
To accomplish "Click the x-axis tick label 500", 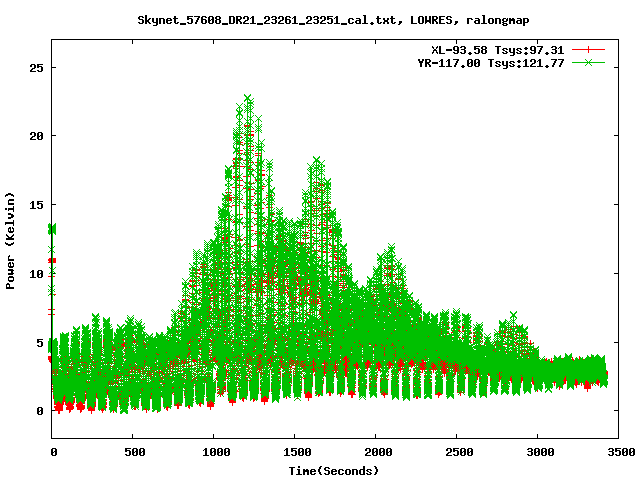I will tap(135, 452).
